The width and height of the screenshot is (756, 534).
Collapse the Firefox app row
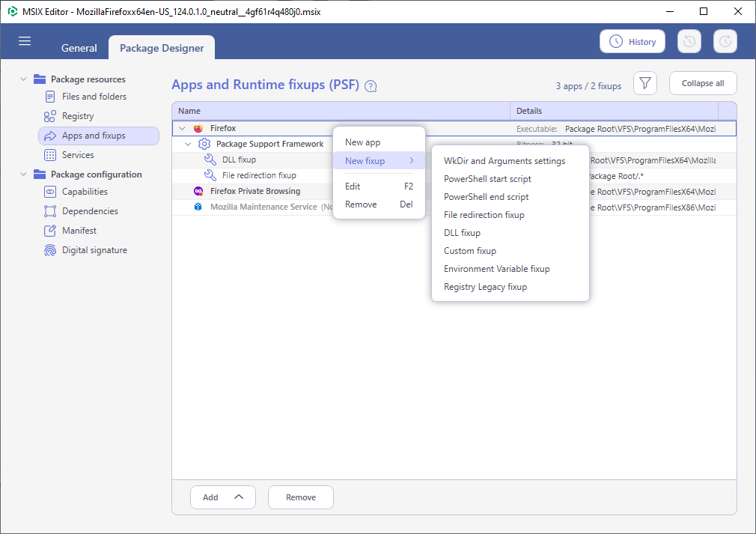(182, 128)
